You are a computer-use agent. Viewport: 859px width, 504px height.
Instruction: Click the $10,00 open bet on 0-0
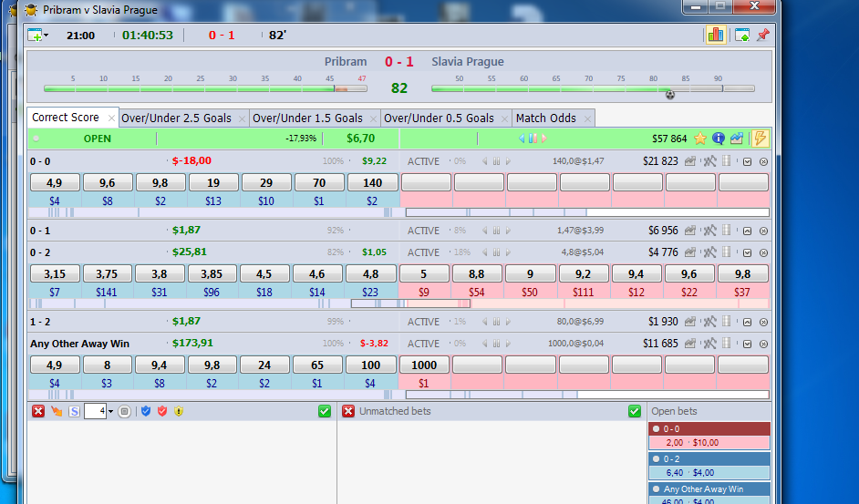[x=709, y=442]
